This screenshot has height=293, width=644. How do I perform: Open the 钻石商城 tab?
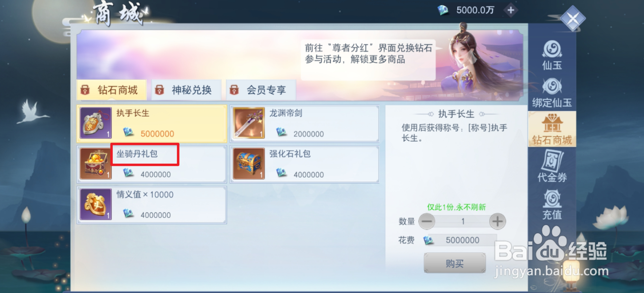pyautogui.click(x=112, y=90)
